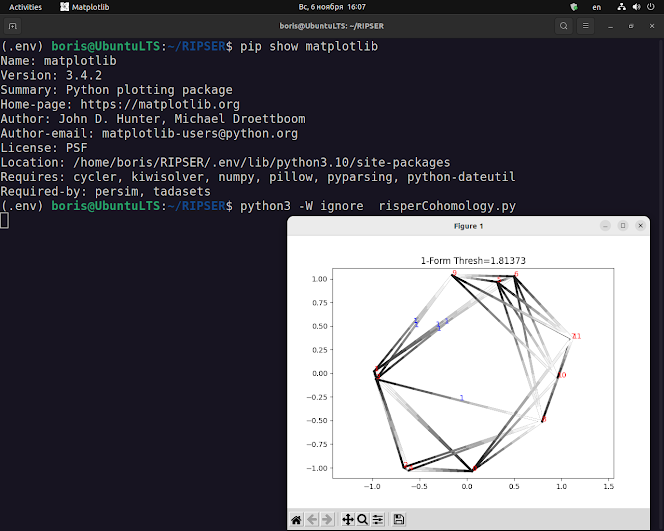
Task: Click the terminal cursor block
Action: (x=4, y=221)
